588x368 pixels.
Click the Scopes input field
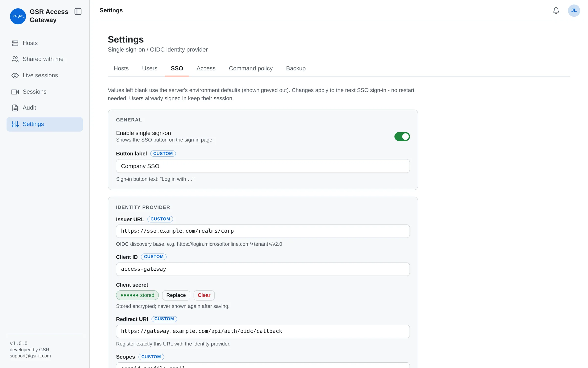(x=263, y=365)
